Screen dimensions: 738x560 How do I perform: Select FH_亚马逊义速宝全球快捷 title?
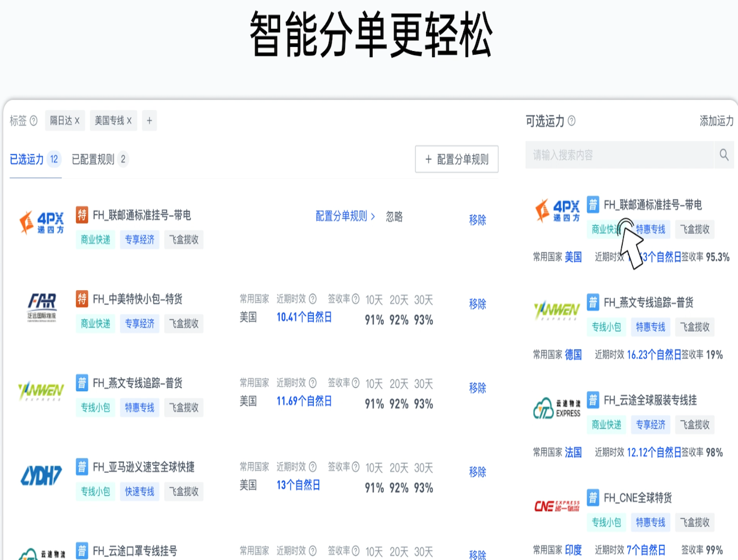point(144,467)
